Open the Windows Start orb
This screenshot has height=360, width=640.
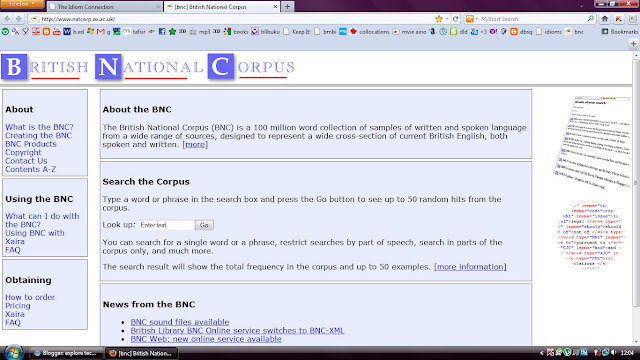(x=13, y=352)
